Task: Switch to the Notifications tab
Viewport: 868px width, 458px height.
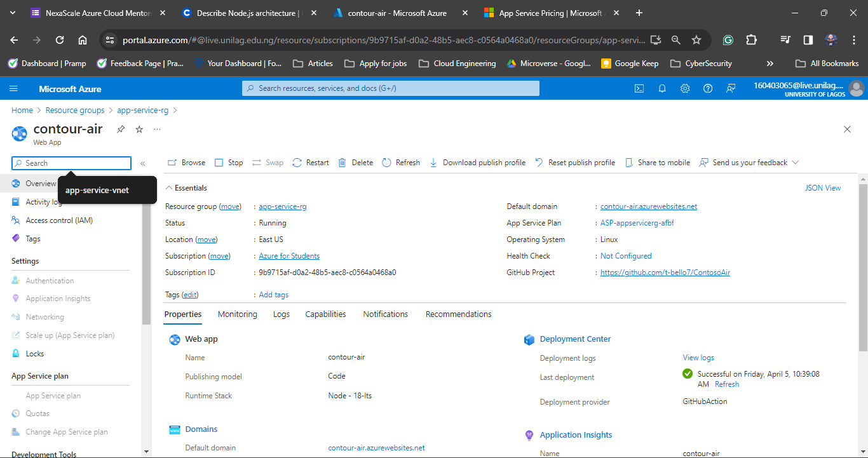Action: point(386,314)
